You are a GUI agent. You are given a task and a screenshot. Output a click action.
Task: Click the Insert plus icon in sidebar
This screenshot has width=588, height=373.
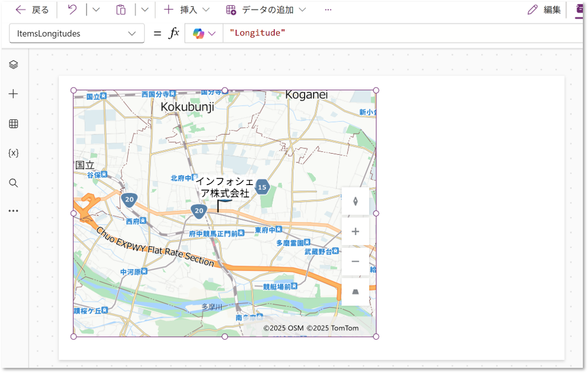pos(14,94)
